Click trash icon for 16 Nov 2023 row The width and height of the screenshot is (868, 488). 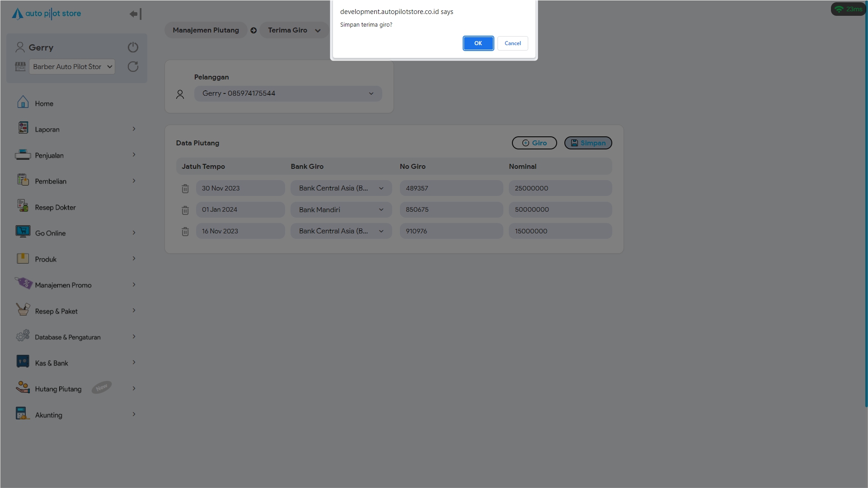(185, 232)
